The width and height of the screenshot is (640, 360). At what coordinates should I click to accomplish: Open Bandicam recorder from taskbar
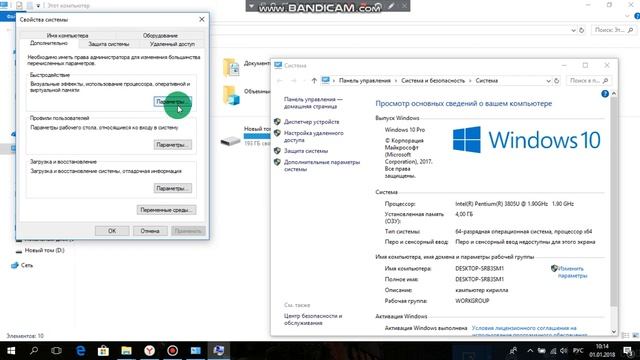click(x=172, y=351)
